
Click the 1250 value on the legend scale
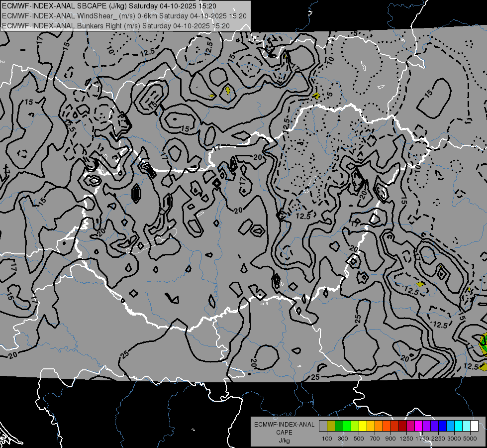click(406, 439)
